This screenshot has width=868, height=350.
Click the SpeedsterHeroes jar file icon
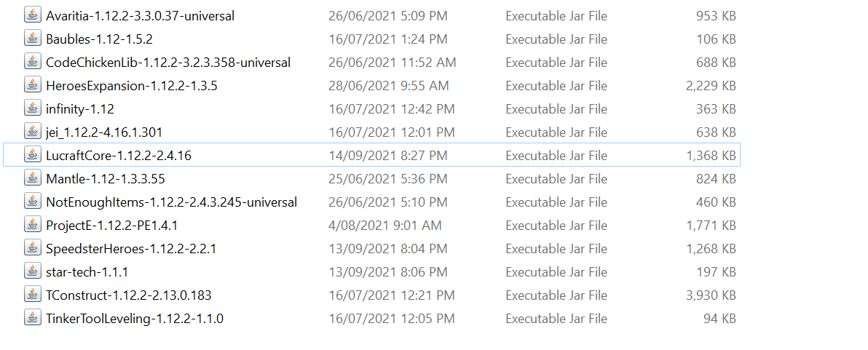(x=33, y=248)
